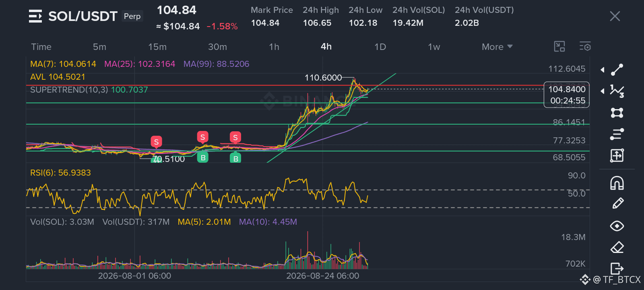Expand the wave tool options arrow
This screenshot has width=644, height=290.
click(603, 91)
